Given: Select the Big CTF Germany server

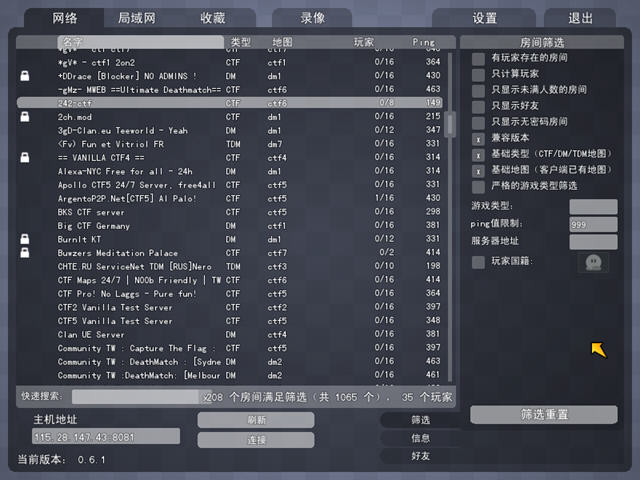Looking at the screenshot, I should (x=229, y=226).
